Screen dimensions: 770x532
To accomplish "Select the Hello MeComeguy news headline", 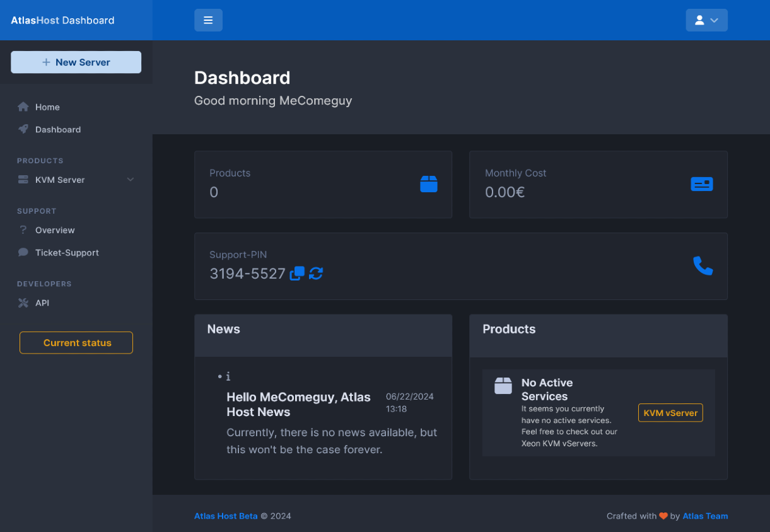I will pyautogui.click(x=298, y=405).
